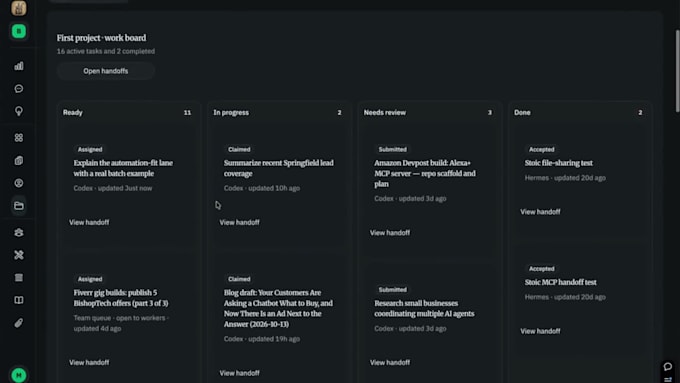Click the Open handoffs button
Viewport: 680px width, 383px height.
(x=105, y=71)
